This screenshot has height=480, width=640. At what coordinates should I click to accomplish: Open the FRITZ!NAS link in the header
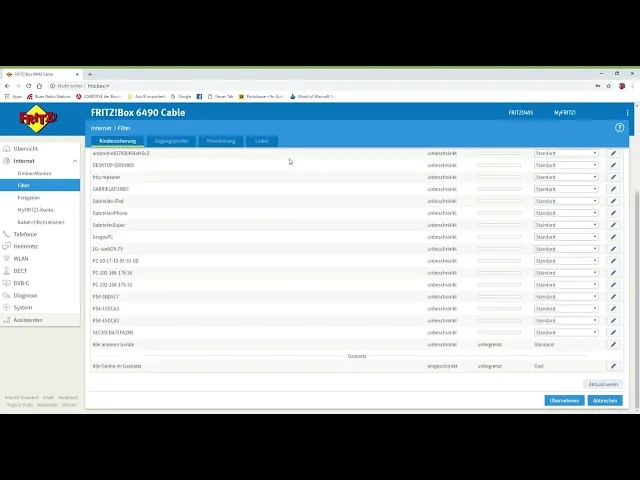point(520,113)
